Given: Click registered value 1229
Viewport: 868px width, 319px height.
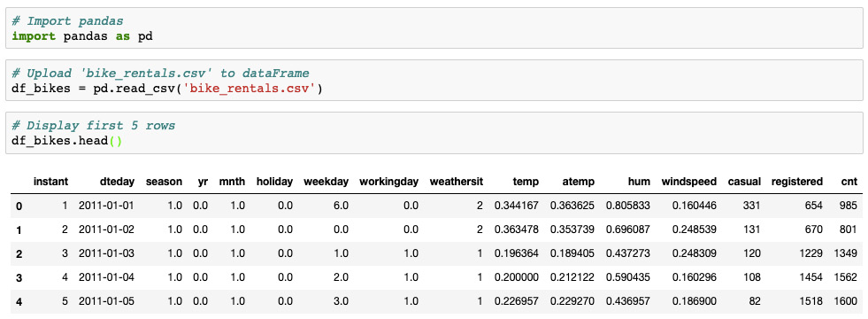Looking at the screenshot, I should point(812,253).
